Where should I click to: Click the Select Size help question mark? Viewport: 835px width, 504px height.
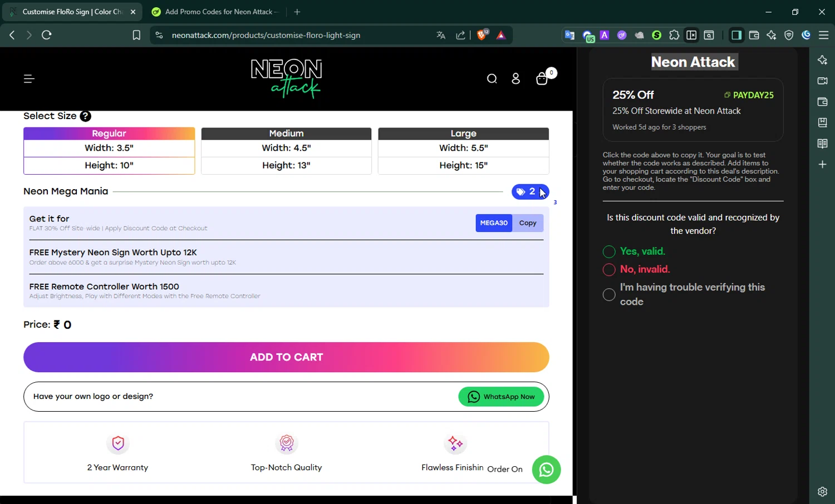pyautogui.click(x=85, y=116)
